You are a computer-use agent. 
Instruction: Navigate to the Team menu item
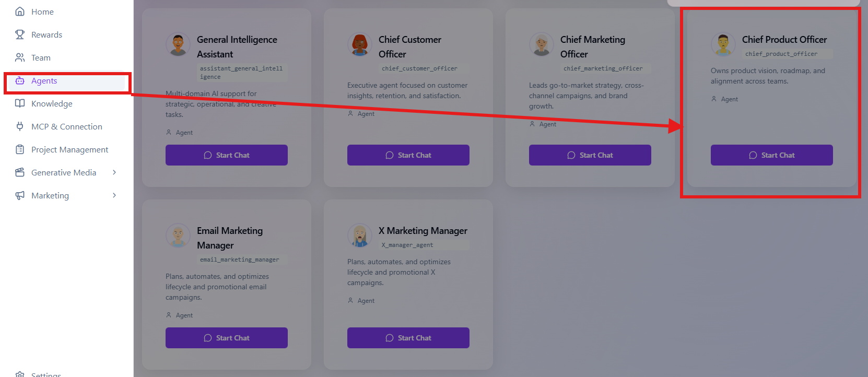[41, 57]
